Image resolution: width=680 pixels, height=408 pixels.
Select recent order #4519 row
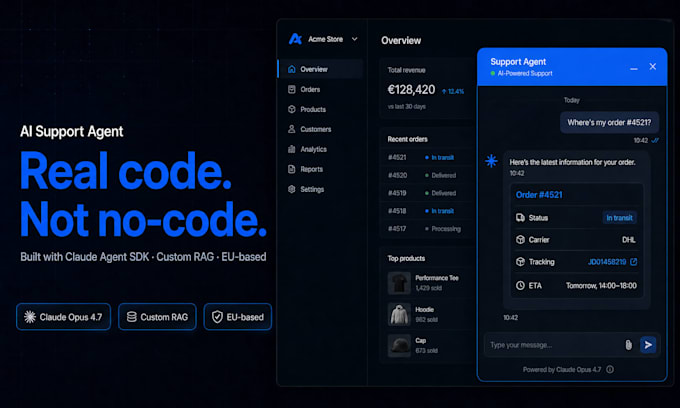(x=426, y=193)
